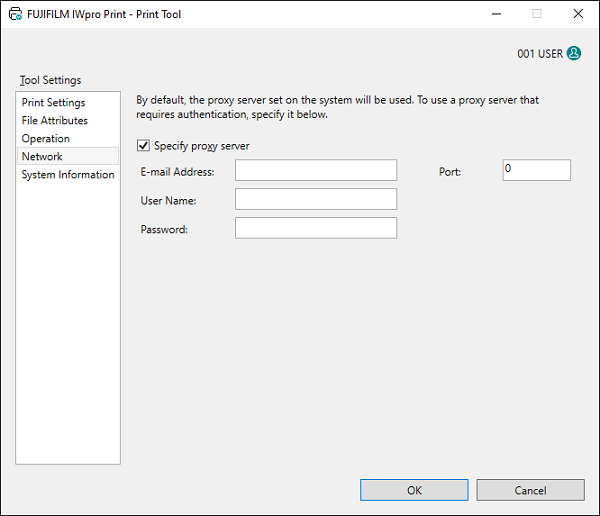Click empty area below System Information
This screenshot has width=600, height=516.
click(x=68, y=320)
